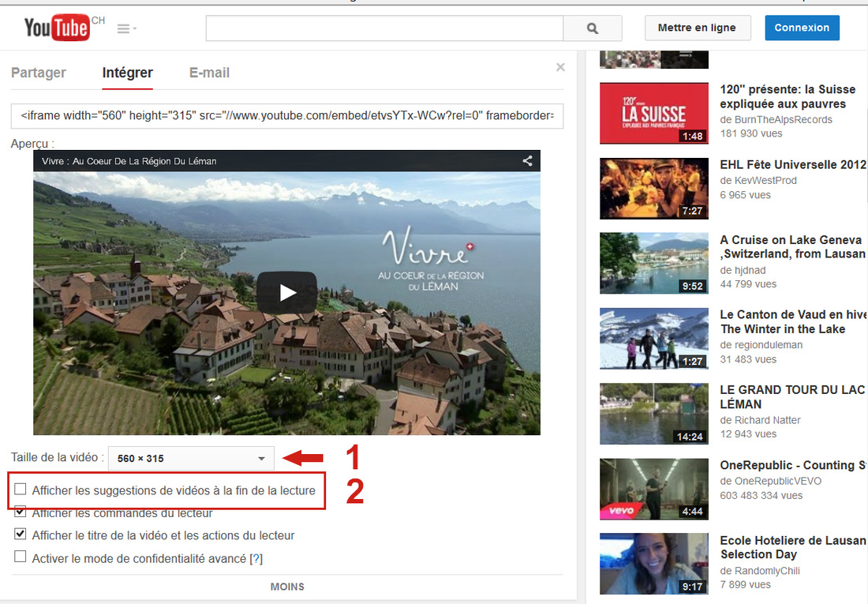Click the YouTube search input field

point(384,28)
